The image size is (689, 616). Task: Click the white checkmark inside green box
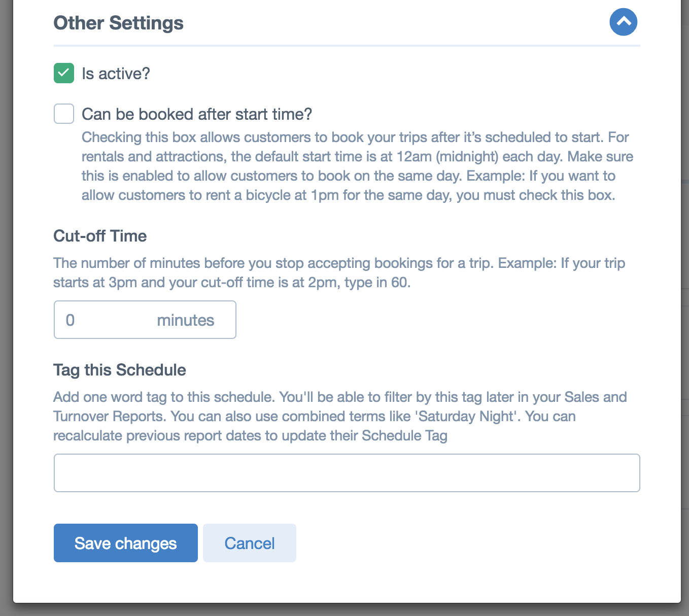click(64, 73)
